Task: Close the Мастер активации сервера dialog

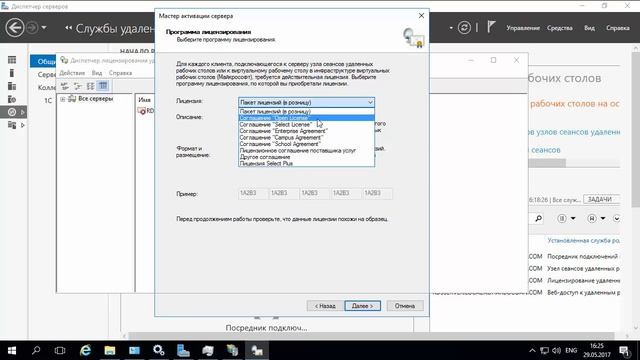Action: [x=421, y=16]
